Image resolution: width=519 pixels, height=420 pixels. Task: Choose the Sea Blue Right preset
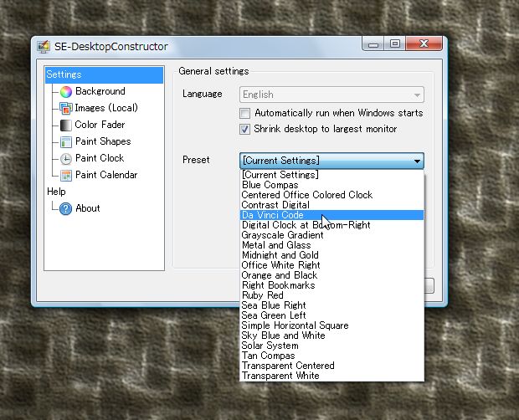(x=331, y=305)
